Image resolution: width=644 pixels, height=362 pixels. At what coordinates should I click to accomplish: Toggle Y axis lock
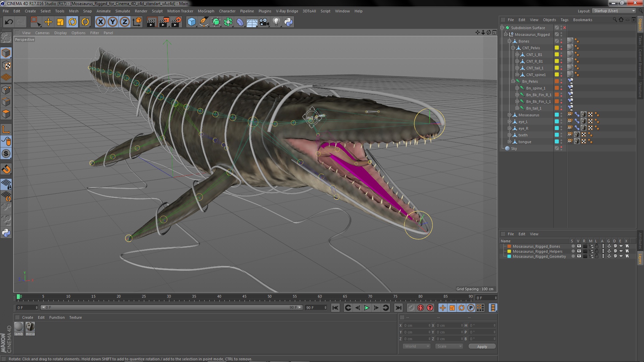[113, 22]
